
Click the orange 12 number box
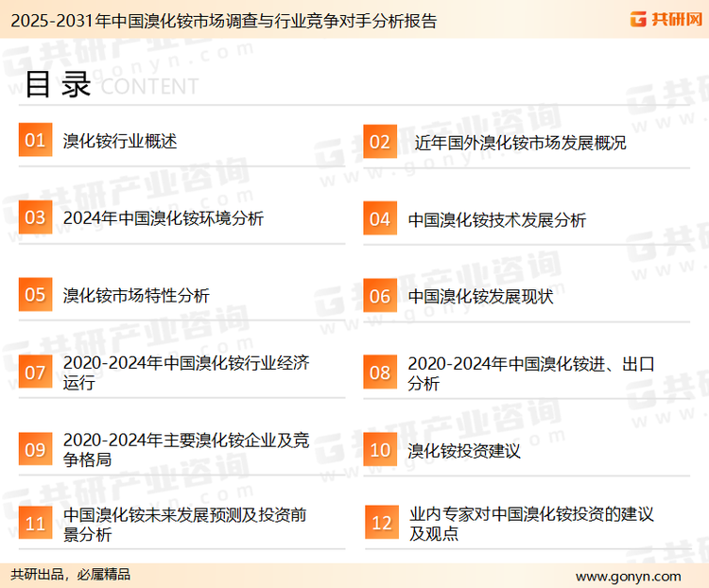(382, 523)
